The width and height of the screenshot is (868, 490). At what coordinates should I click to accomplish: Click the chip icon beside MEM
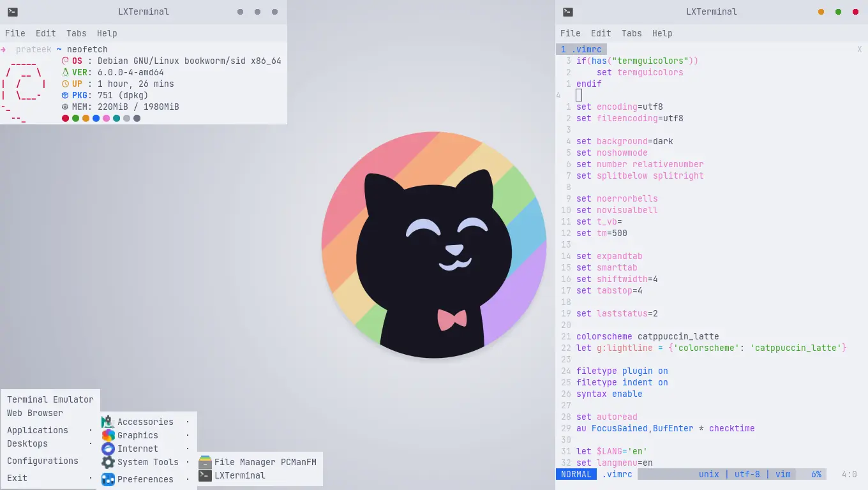[x=65, y=107]
